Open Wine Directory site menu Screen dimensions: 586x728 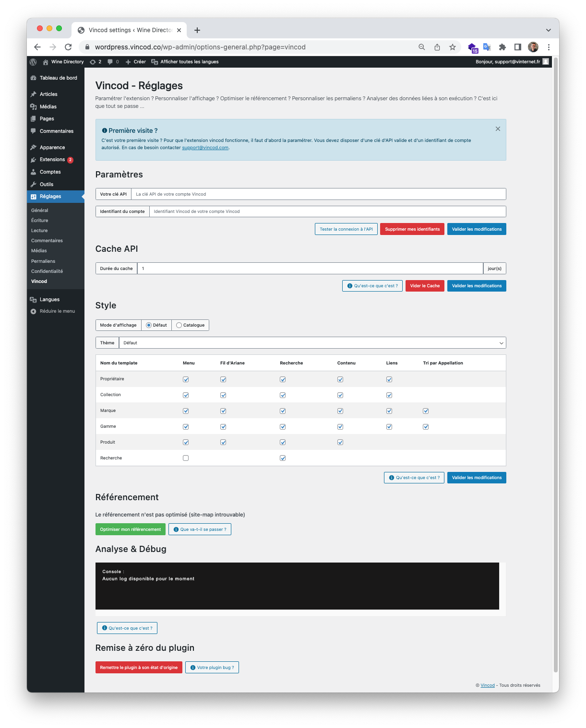pyautogui.click(x=63, y=62)
